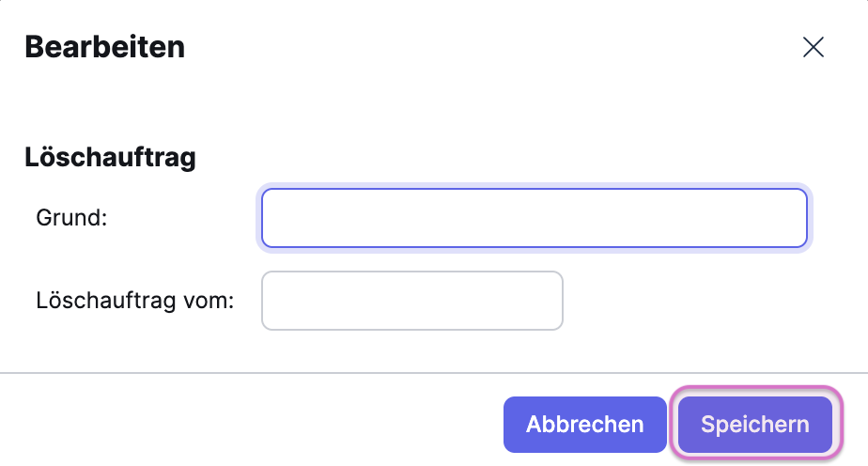Activate the wide field beside Grund

(x=534, y=218)
